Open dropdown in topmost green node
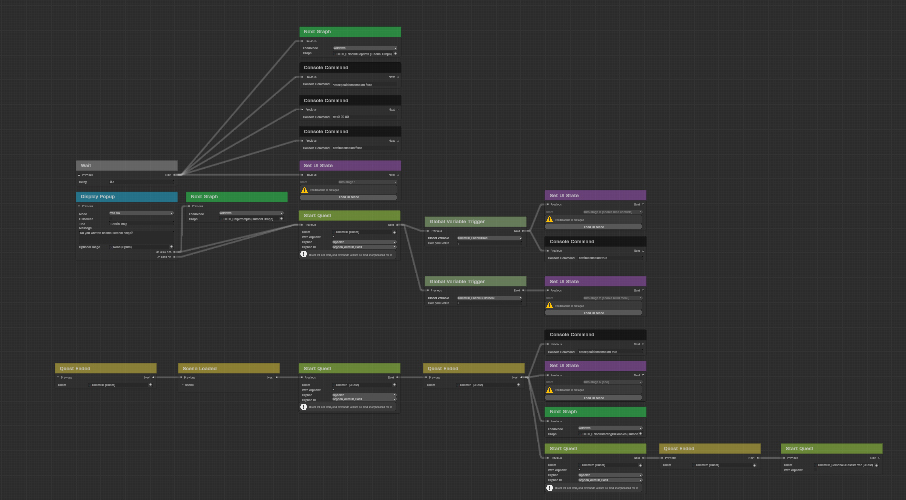This screenshot has width=906, height=500. click(364, 47)
